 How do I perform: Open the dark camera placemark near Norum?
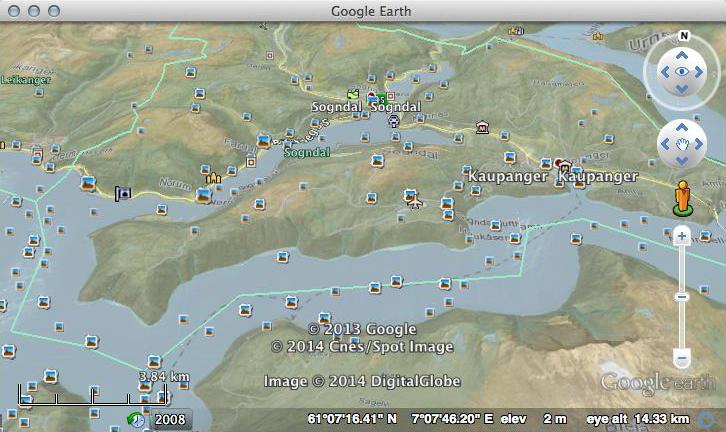[123, 193]
